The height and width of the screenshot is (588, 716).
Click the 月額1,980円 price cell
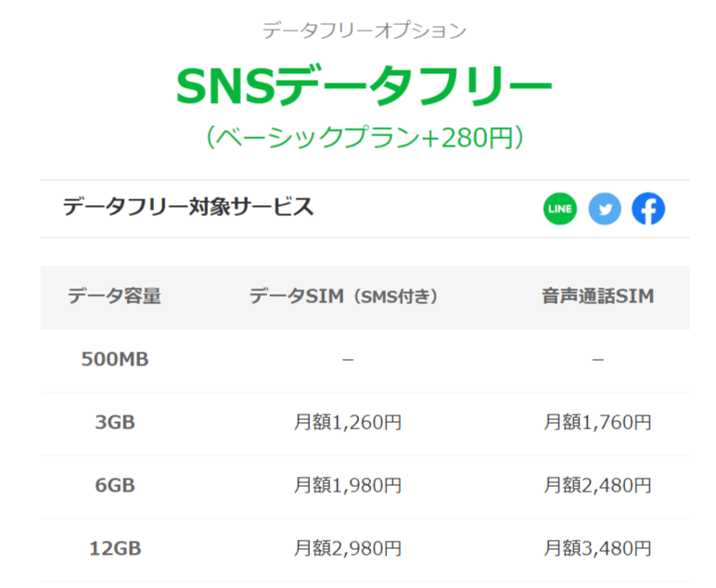tap(348, 485)
